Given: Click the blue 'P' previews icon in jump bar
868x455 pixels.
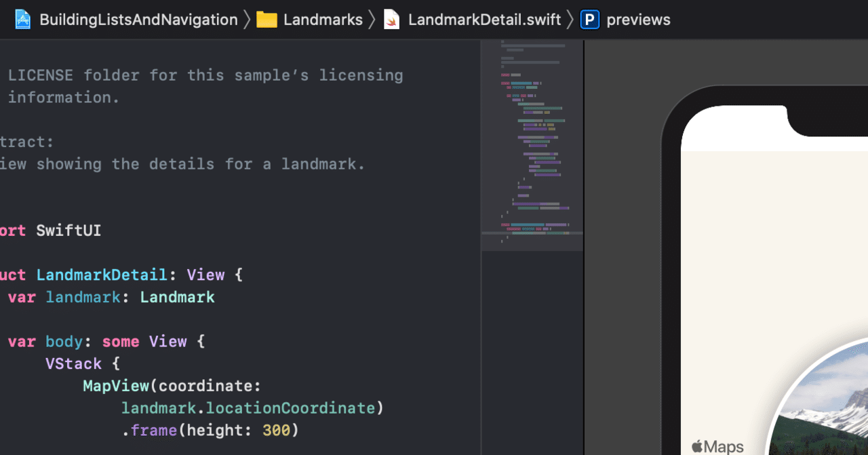Looking at the screenshot, I should pos(589,19).
